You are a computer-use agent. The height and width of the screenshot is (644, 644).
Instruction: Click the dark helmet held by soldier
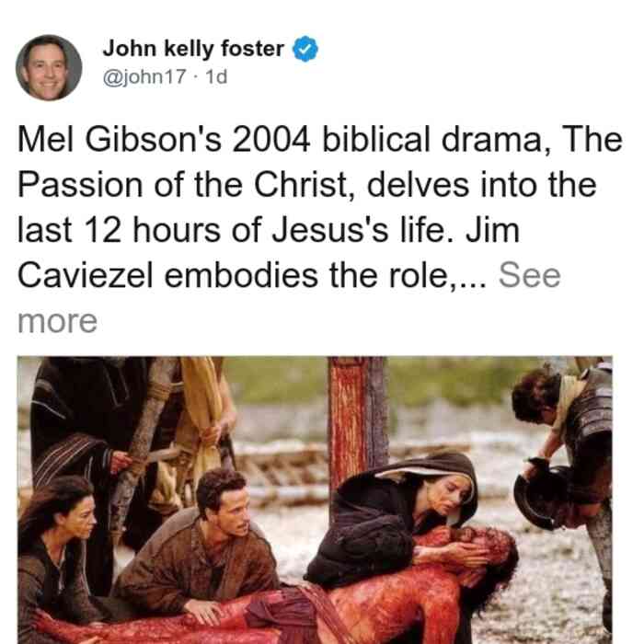pos(540,494)
